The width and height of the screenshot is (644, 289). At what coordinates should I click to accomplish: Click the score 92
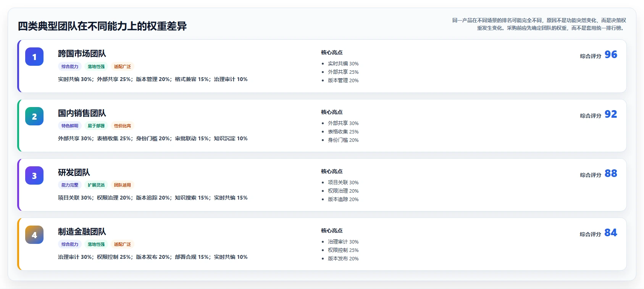point(611,114)
